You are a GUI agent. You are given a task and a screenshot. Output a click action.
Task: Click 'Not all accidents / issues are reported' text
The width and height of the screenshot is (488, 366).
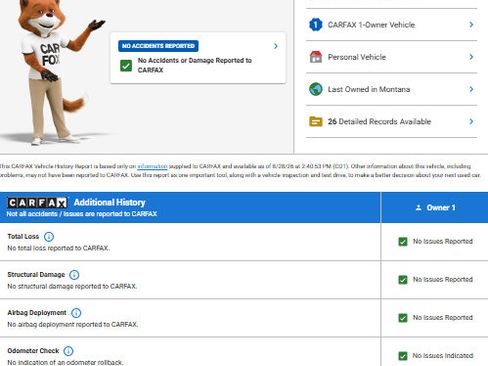(82, 214)
